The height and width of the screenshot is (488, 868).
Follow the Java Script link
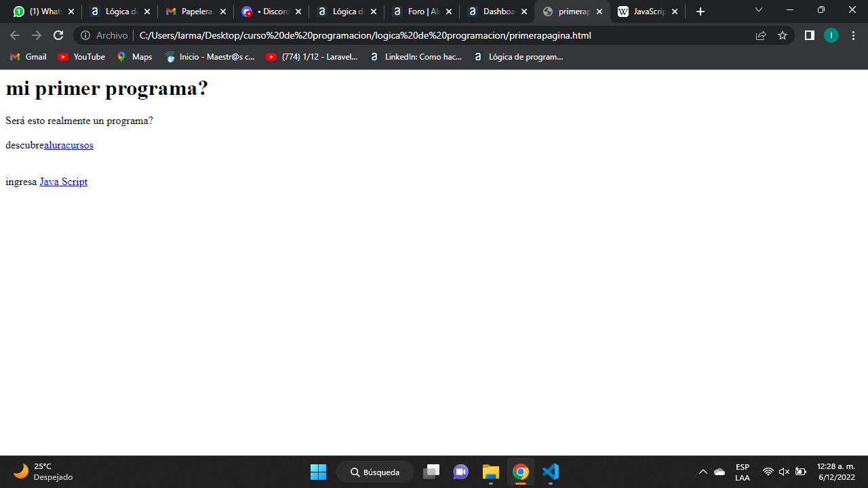pos(64,182)
